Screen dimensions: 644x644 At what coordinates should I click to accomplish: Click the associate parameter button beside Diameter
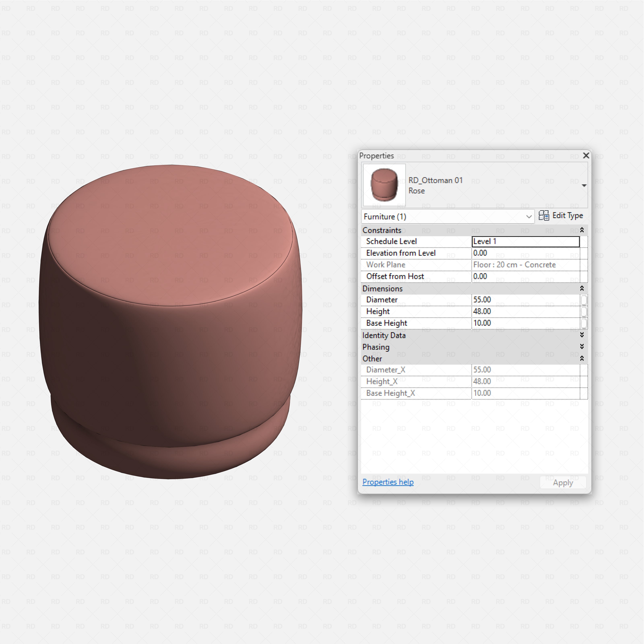point(584,300)
